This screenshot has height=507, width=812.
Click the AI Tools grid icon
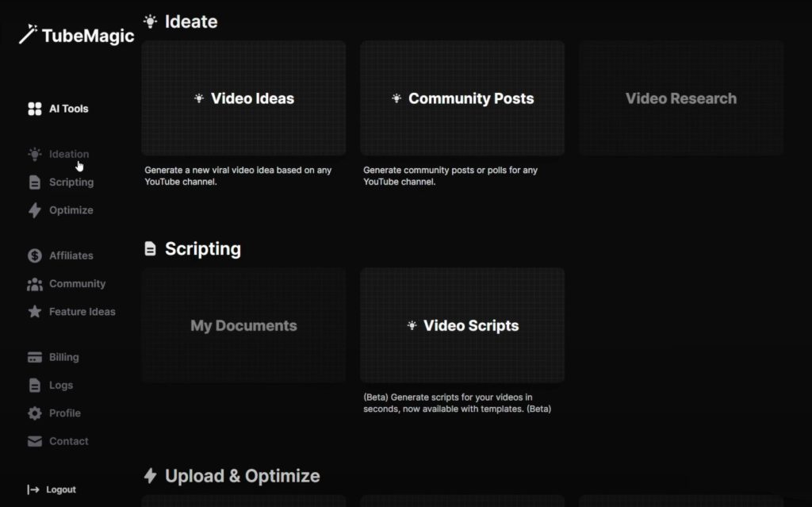point(33,109)
